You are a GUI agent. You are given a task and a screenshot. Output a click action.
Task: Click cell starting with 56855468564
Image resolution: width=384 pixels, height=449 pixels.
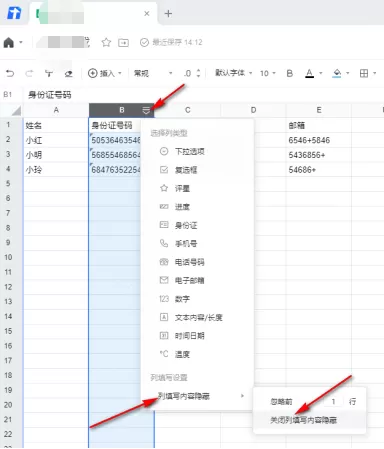(115, 155)
